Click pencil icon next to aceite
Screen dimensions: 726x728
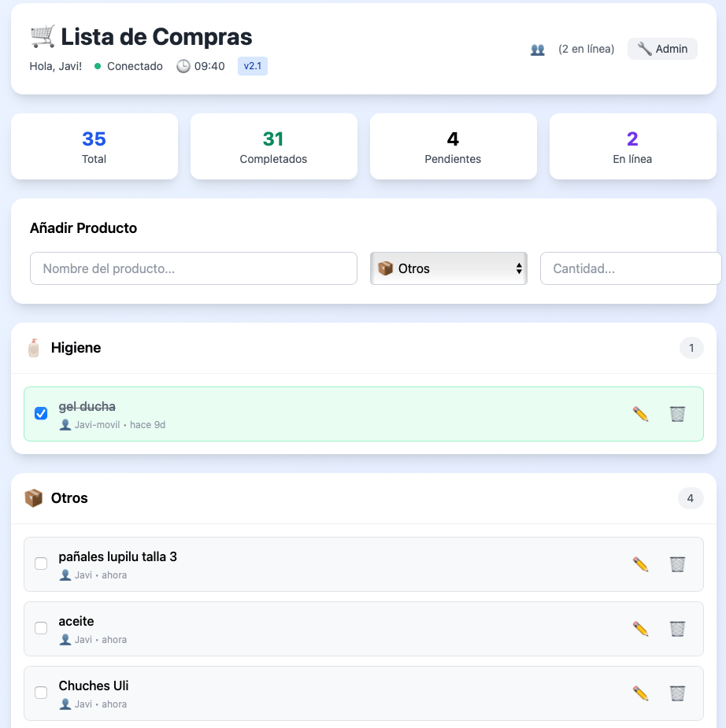point(640,629)
